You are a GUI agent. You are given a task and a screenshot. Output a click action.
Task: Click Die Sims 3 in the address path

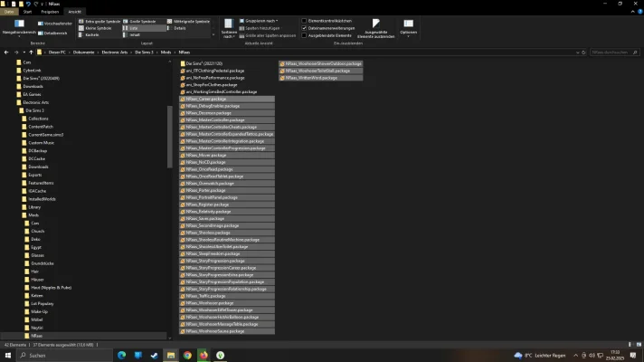[144, 52]
